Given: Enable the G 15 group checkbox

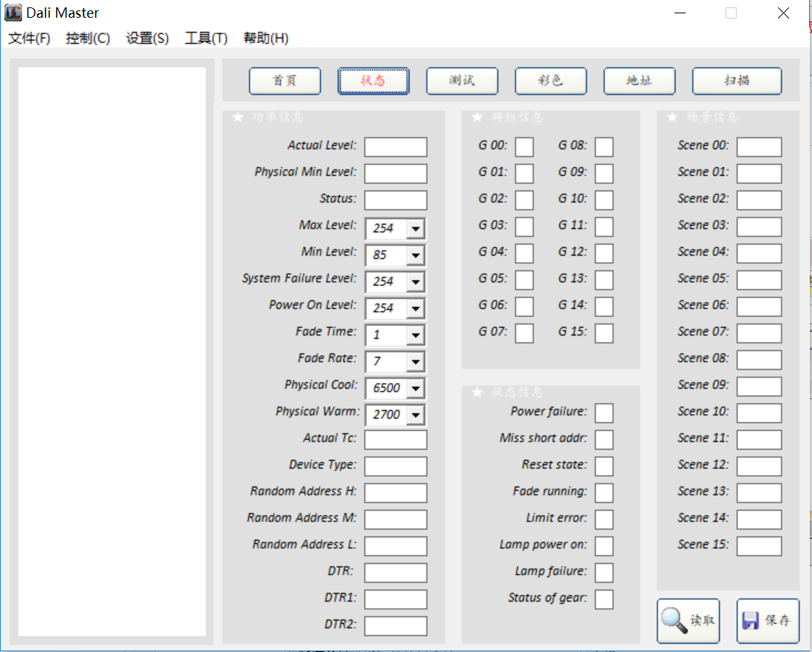Looking at the screenshot, I should coord(604,333).
